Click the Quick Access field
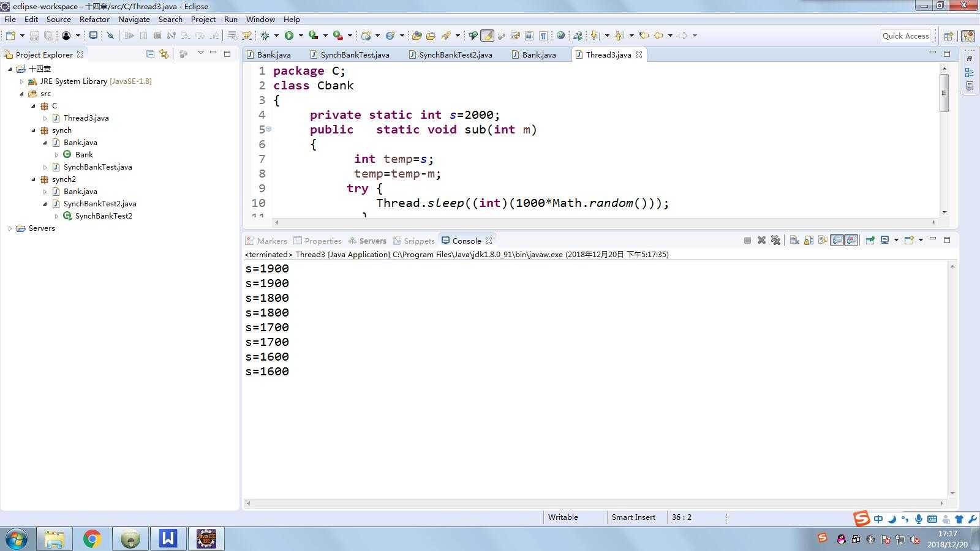The height and width of the screenshot is (551, 980). click(x=906, y=36)
